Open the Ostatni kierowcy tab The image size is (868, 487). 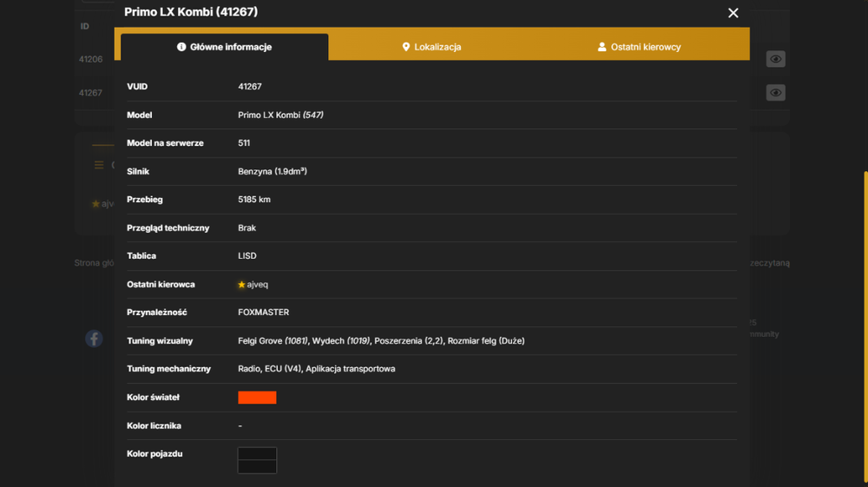click(x=639, y=47)
